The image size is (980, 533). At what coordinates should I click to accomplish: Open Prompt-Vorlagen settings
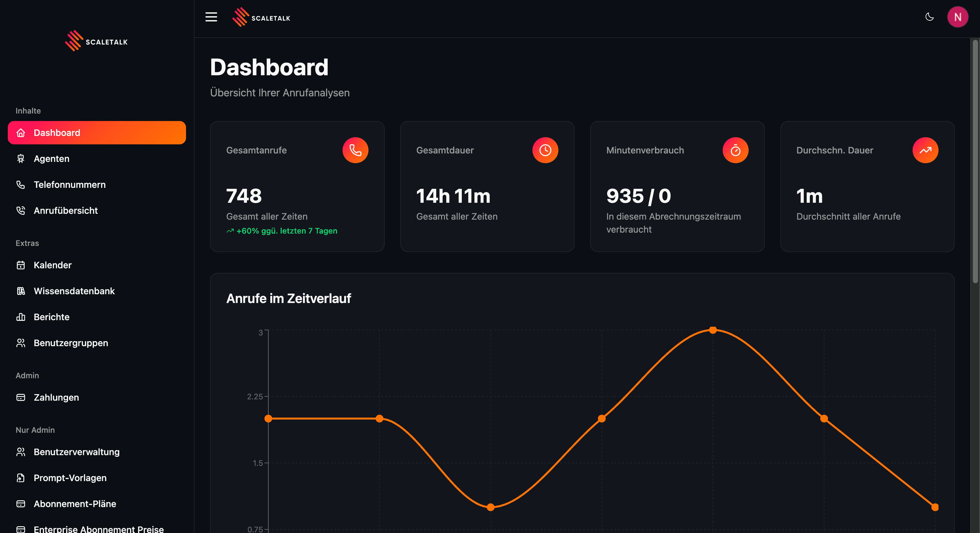point(70,478)
